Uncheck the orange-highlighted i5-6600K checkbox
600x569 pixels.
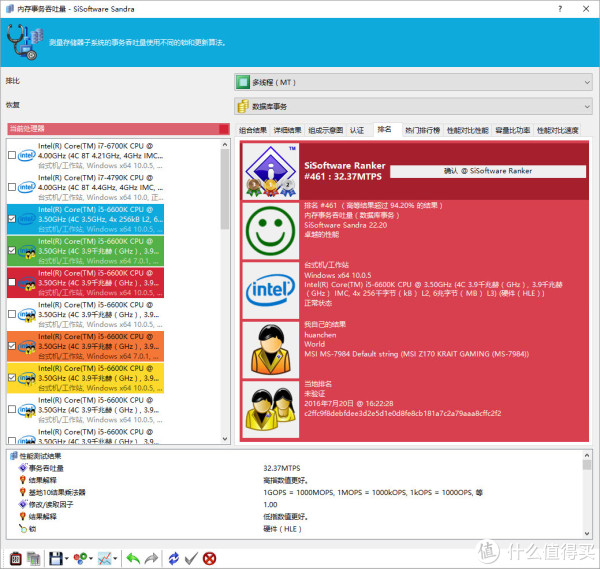click(12, 346)
